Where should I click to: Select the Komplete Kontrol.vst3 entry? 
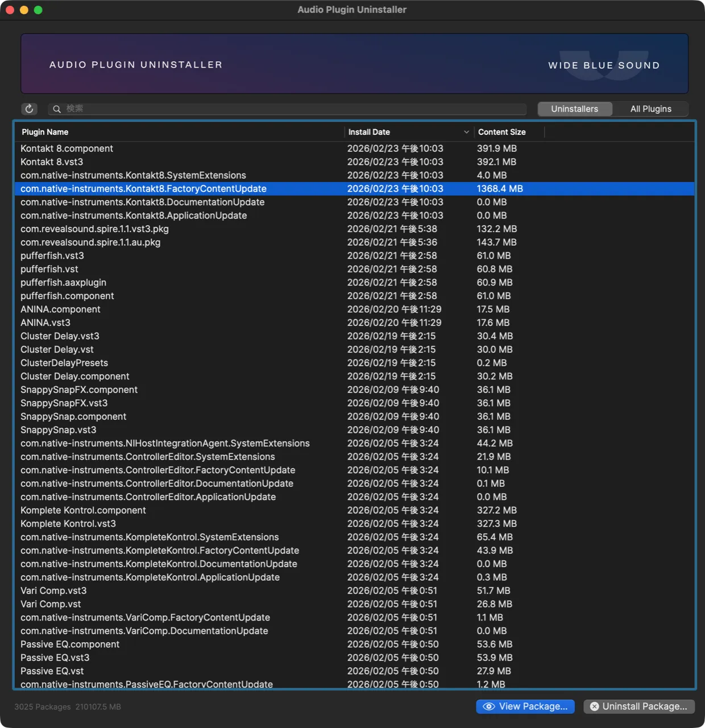click(x=68, y=523)
